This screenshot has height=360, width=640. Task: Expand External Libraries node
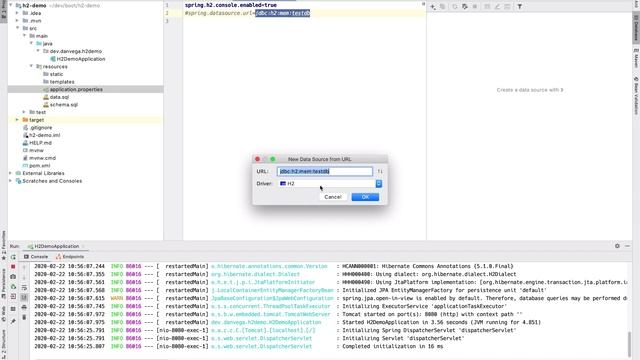pyautogui.click(x=11, y=173)
